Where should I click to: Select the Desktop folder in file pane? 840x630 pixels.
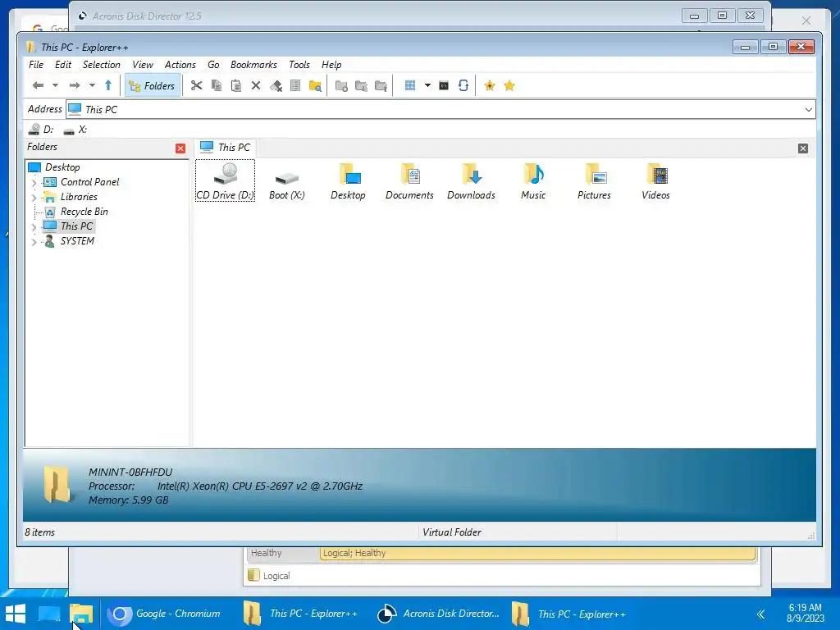[x=348, y=181]
